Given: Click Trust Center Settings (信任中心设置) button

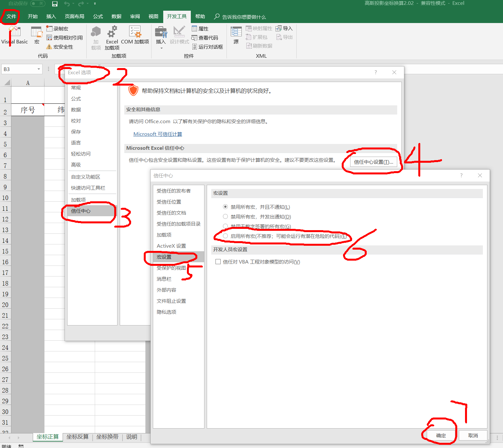Looking at the screenshot, I should pyautogui.click(x=374, y=162).
